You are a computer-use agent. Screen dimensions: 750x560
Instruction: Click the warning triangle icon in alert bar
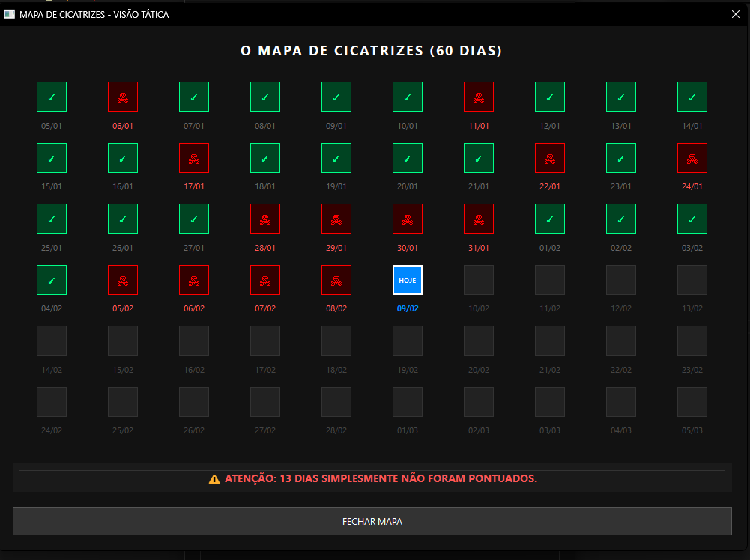(x=214, y=478)
